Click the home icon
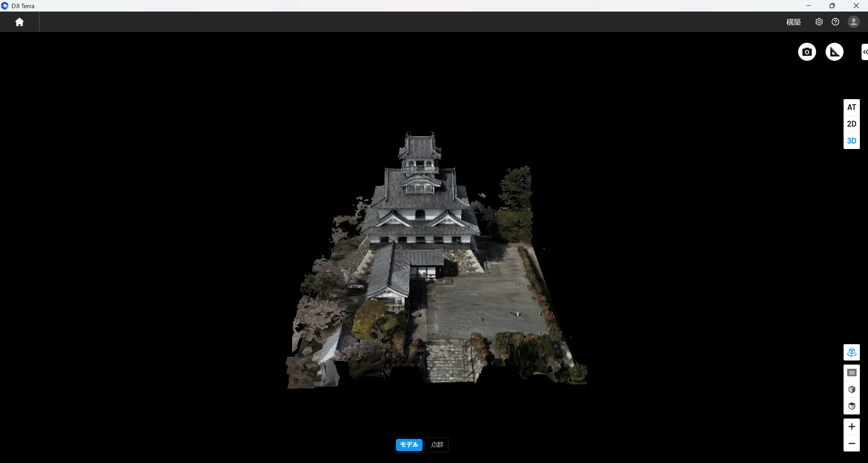This screenshot has width=868, height=463. click(x=19, y=22)
